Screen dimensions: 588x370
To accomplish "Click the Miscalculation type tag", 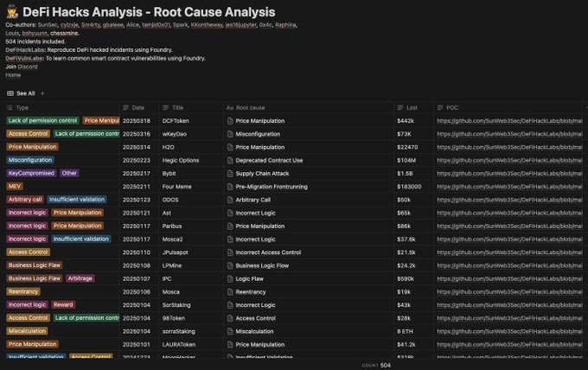I will (27, 331).
